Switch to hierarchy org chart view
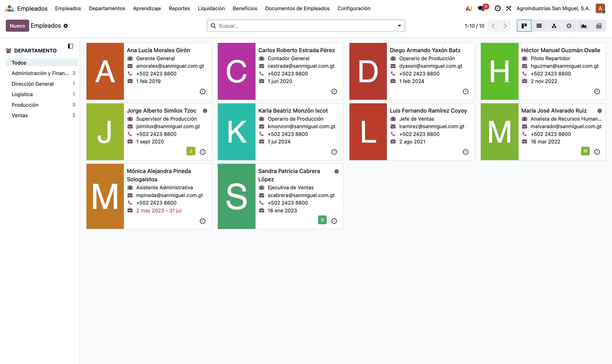612x364 pixels. 554,26
